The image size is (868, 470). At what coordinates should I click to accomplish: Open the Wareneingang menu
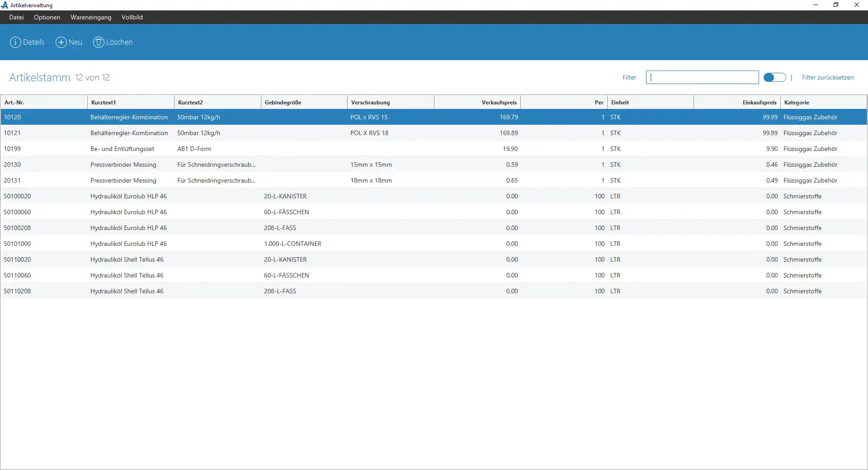pos(91,17)
